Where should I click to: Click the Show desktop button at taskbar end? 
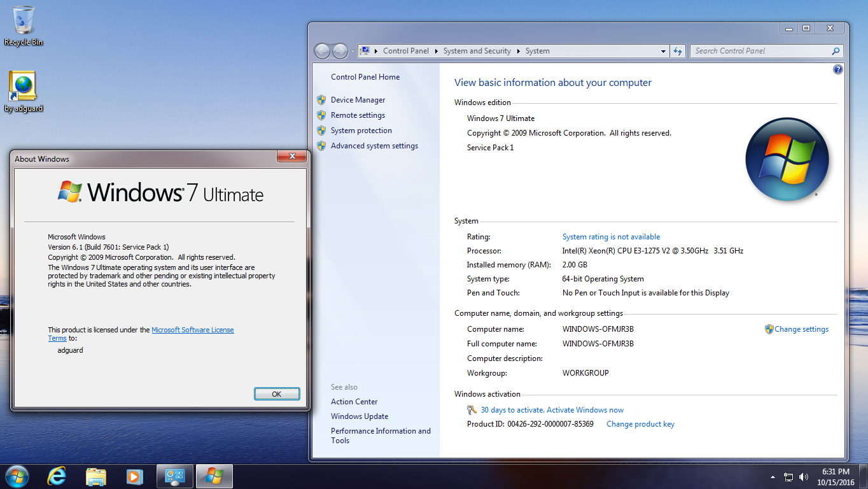[864, 477]
